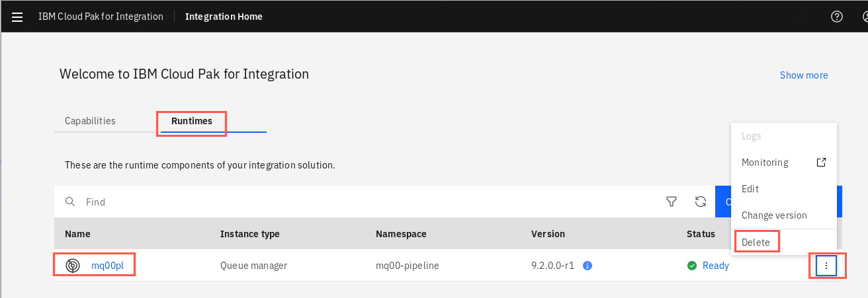Click the help question mark icon
868x298 pixels.
(837, 17)
